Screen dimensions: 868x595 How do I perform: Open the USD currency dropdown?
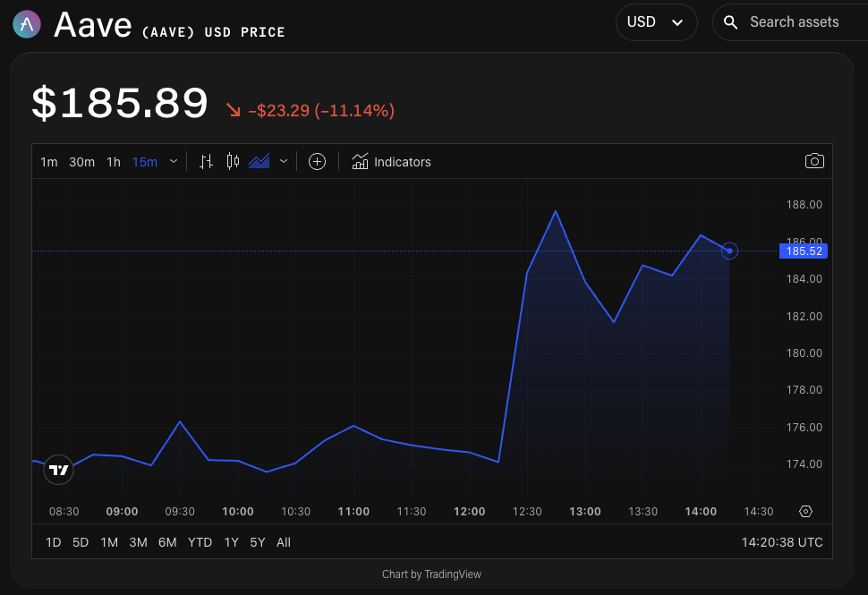pos(656,21)
